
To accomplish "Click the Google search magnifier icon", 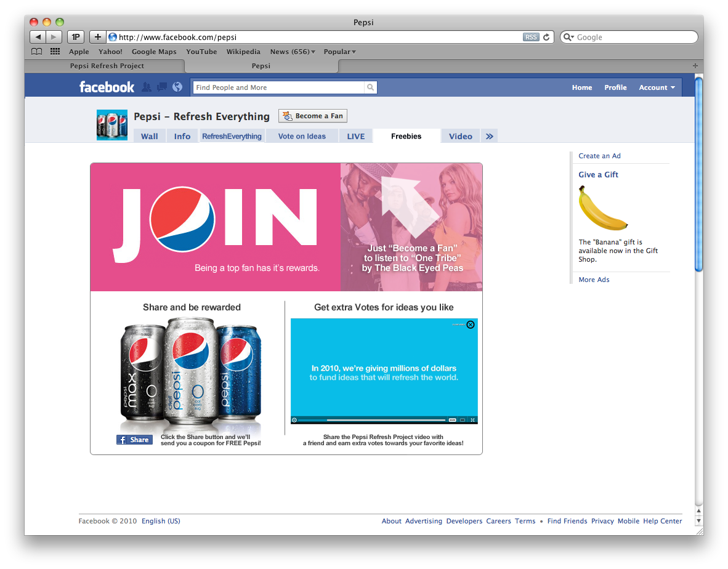I will (568, 37).
